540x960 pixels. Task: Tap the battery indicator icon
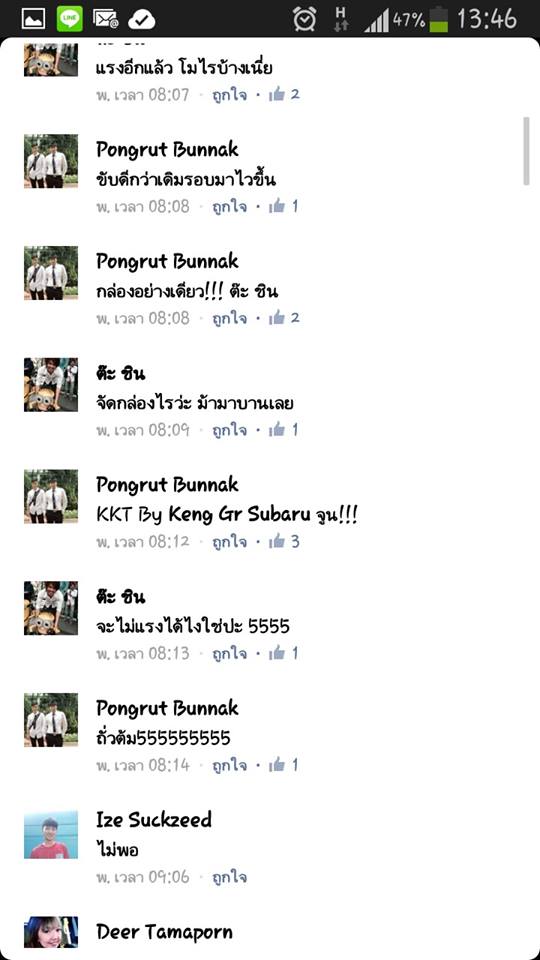(438, 19)
